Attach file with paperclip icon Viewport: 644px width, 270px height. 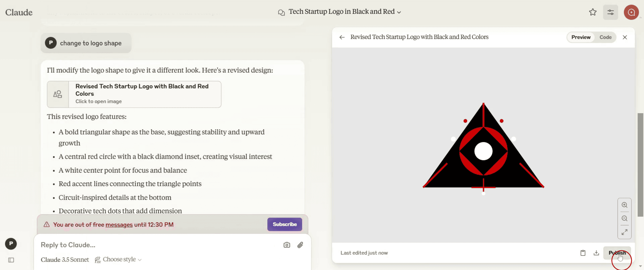[x=300, y=245]
